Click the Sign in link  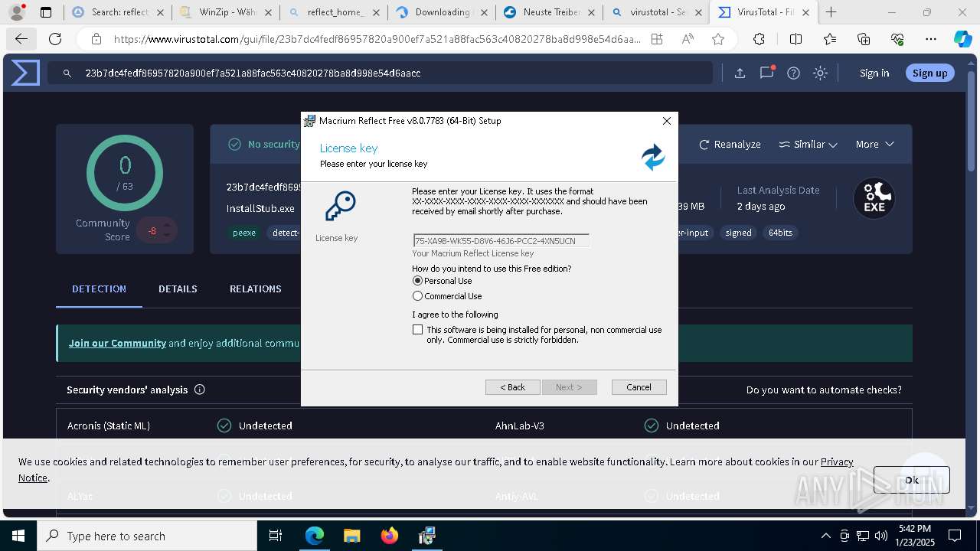pos(874,73)
